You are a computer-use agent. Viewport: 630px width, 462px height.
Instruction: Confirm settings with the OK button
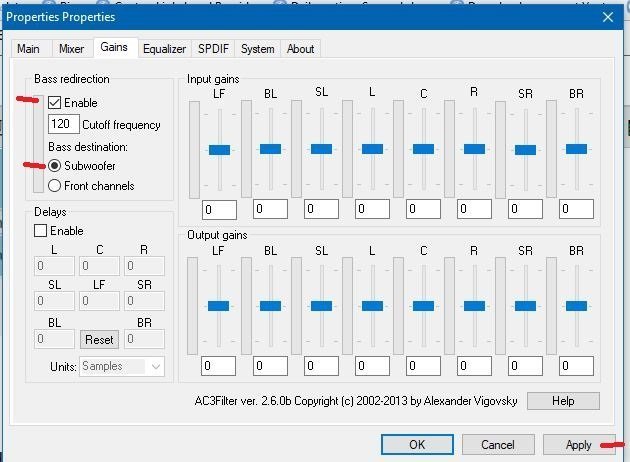(x=417, y=444)
